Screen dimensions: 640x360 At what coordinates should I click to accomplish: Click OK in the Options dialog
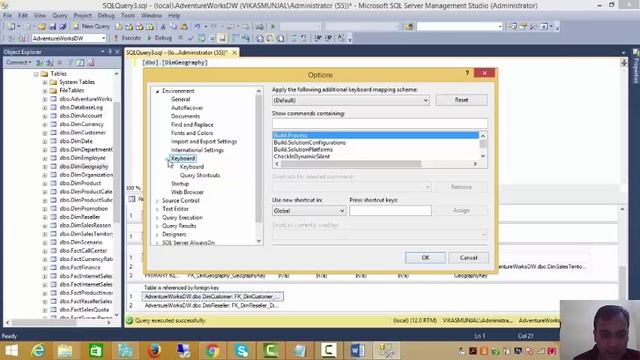tap(425, 258)
